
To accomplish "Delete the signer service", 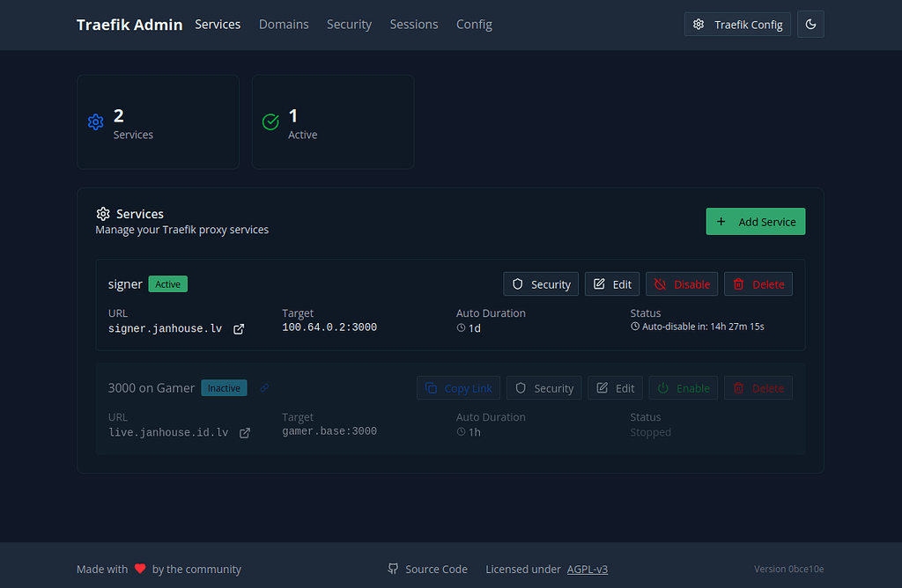I will pos(758,284).
